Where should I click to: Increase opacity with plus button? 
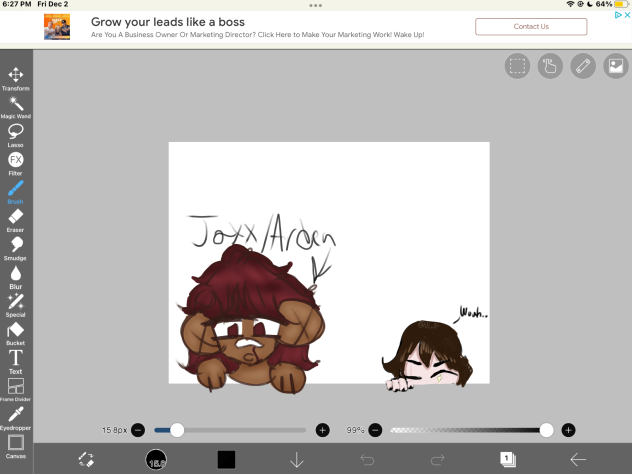point(568,430)
